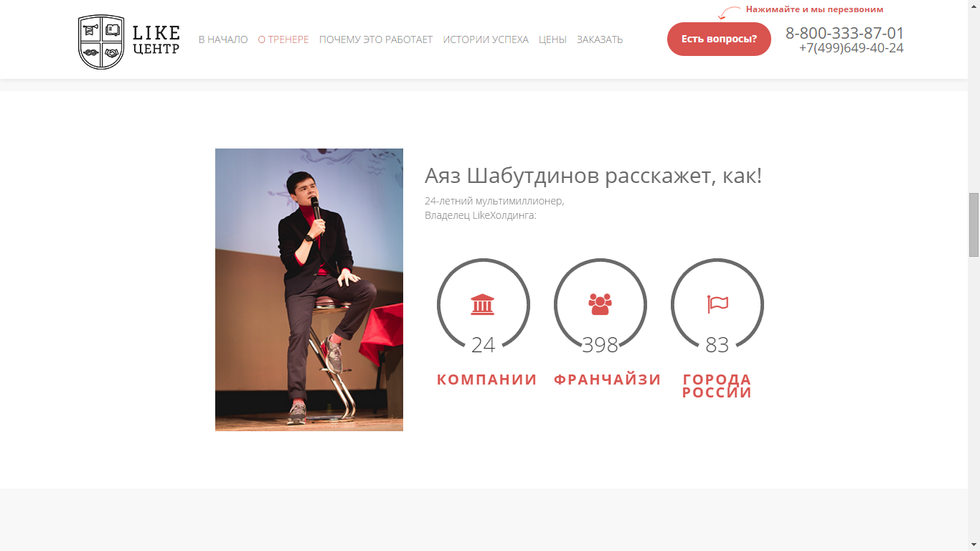Click the phone number +7(499)649-40-24
This screenshot has width=980, height=551.
pos(852,48)
